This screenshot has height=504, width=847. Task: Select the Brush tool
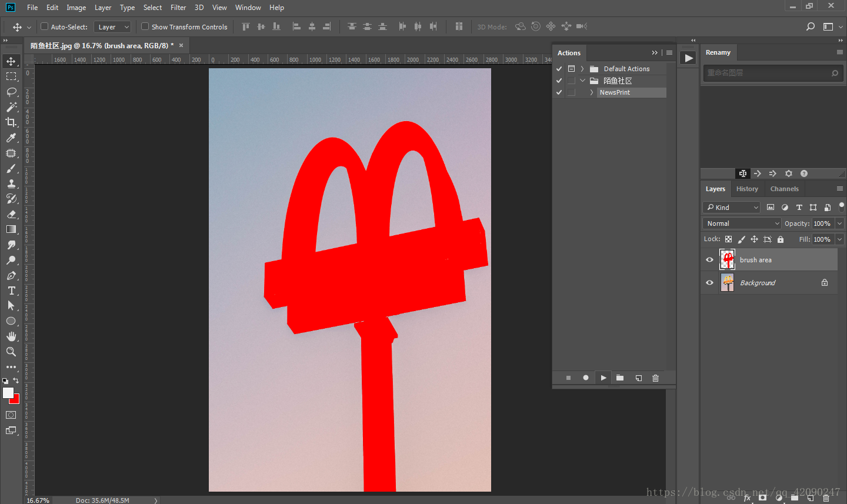[x=11, y=168]
